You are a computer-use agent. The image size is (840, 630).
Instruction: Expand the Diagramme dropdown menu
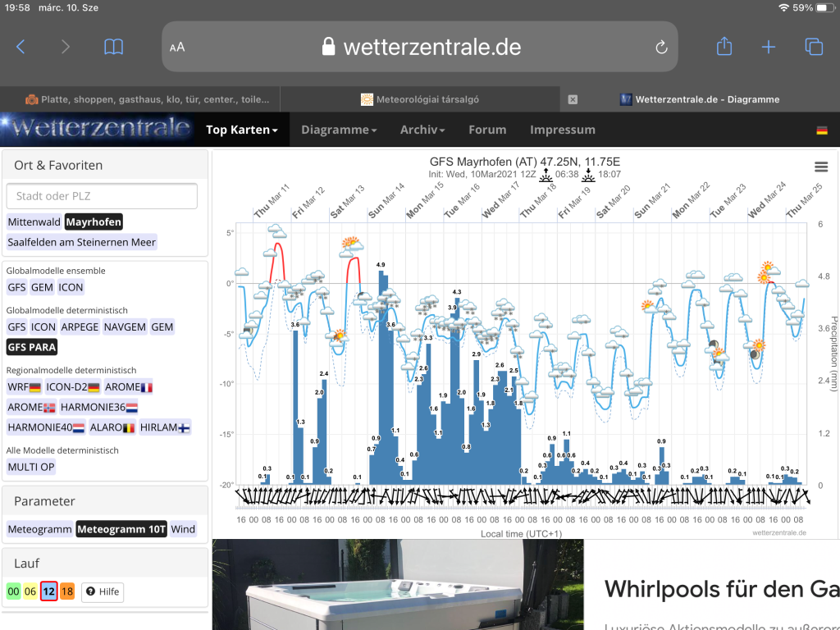pyautogui.click(x=339, y=130)
